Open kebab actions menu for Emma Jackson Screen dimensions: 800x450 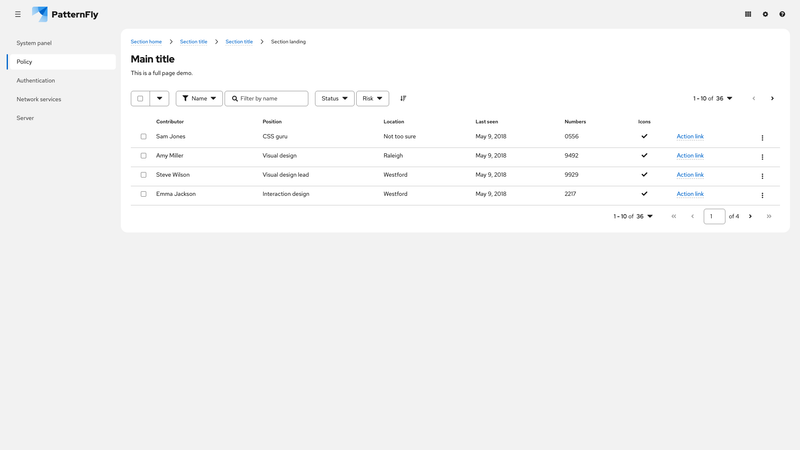click(x=762, y=195)
